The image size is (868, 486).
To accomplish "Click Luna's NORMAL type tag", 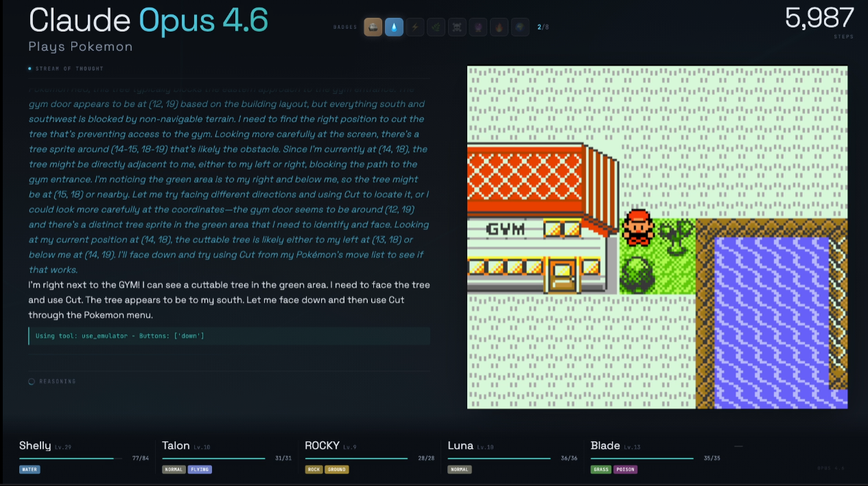I will coord(460,470).
